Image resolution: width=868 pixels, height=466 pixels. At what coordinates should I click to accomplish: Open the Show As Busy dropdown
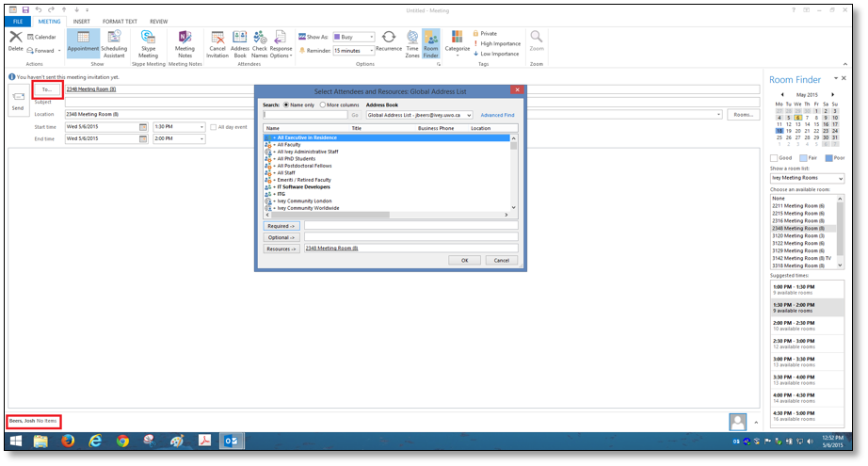(372, 37)
